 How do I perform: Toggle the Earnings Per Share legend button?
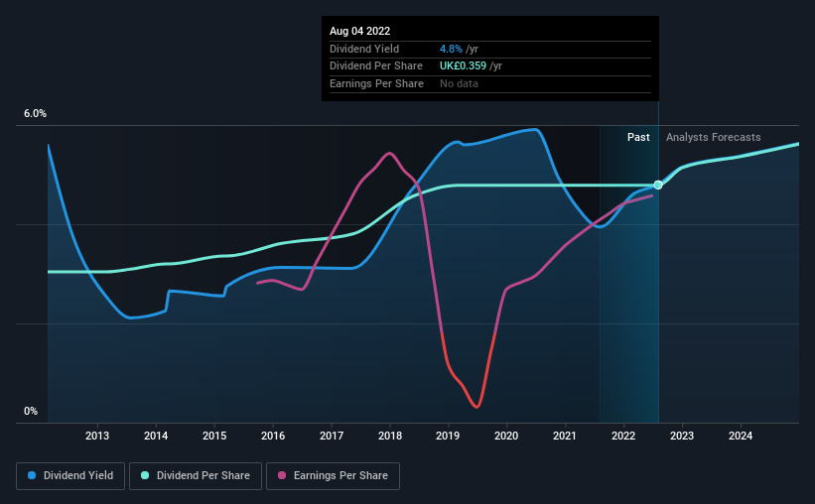333,476
